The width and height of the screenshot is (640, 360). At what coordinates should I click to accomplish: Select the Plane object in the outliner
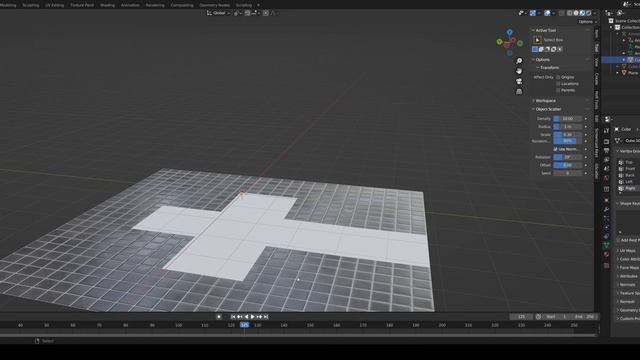[x=633, y=73]
